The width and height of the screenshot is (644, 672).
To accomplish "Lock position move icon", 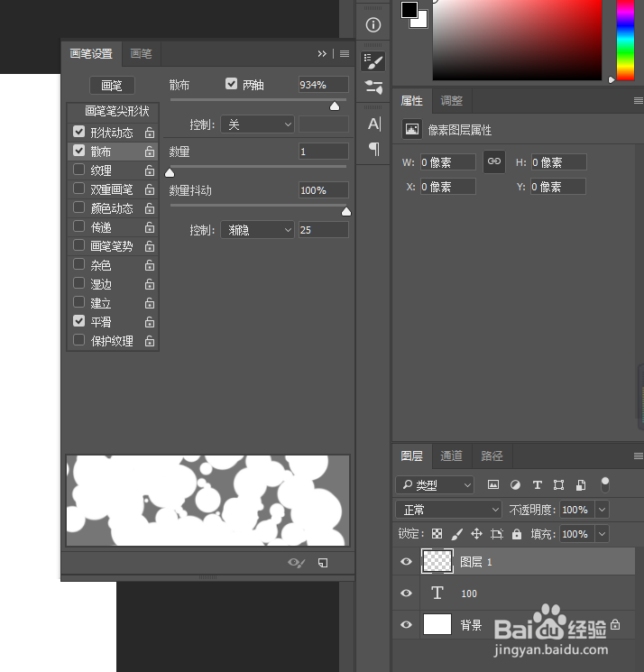I will (x=476, y=534).
